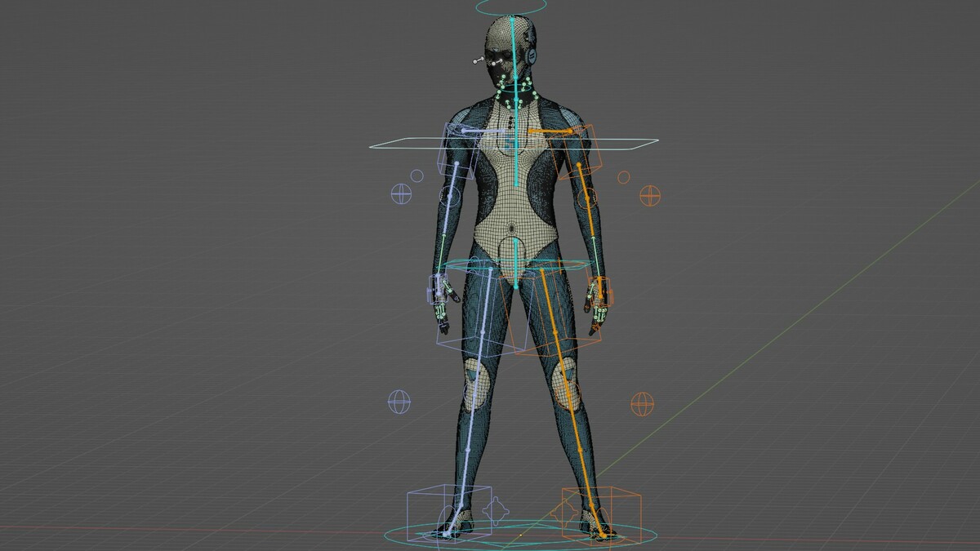Select the cyan hips ring control at the pelvis
This screenshot has width=980, height=551.
514,264
